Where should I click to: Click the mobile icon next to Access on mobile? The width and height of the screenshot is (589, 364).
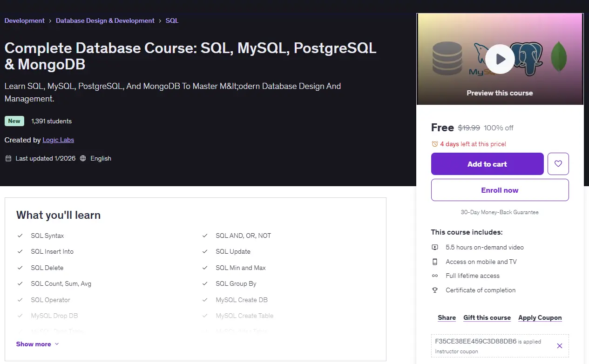[435, 262]
